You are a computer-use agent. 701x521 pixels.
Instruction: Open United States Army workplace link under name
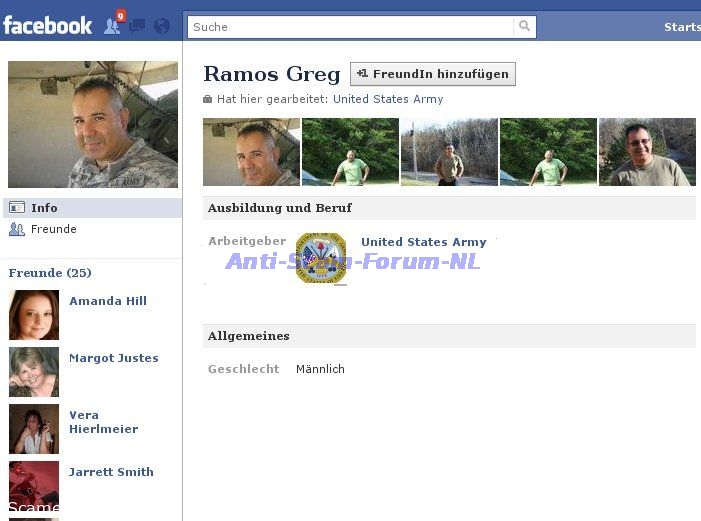388,99
